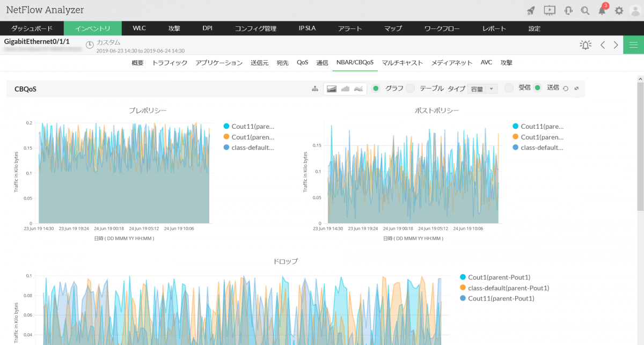Click the ringing alarm bell icon
This screenshot has height=345, width=644.
(585, 45)
